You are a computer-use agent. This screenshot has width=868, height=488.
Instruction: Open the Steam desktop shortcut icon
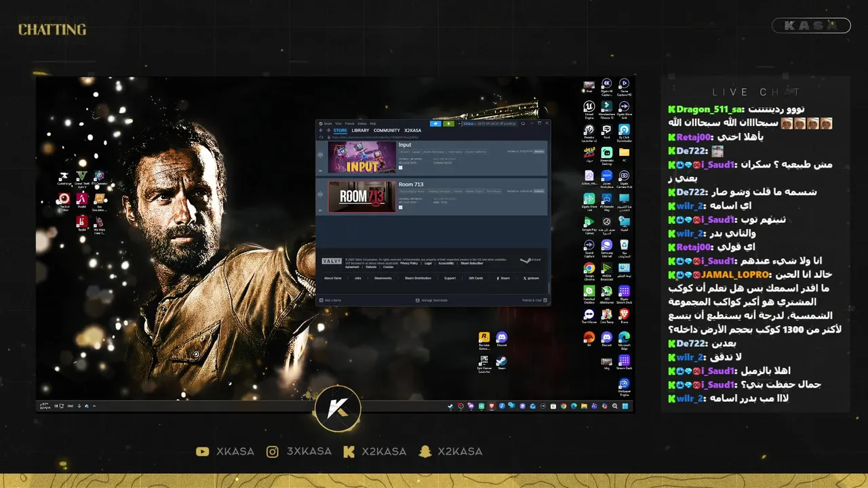point(502,361)
